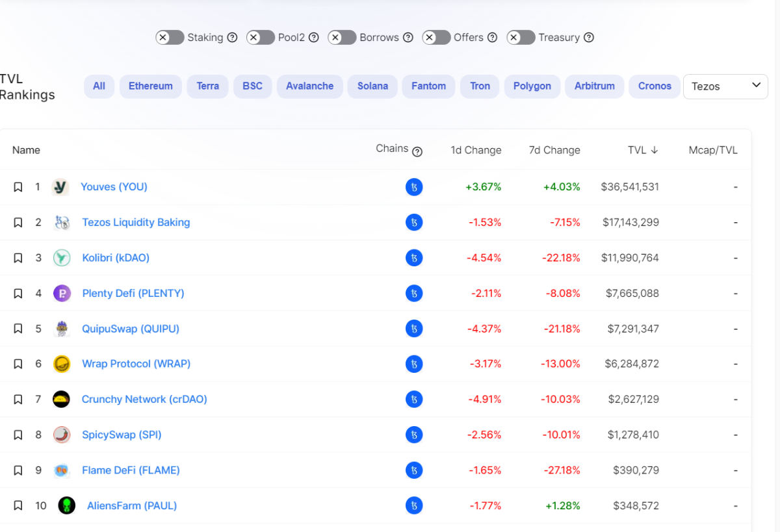780x532 pixels.
Task: Bookmark the Wrap Protocol row
Action: [18, 364]
